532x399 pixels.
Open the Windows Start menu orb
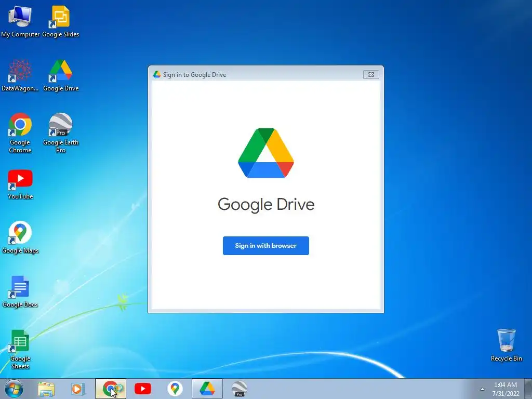(14, 389)
